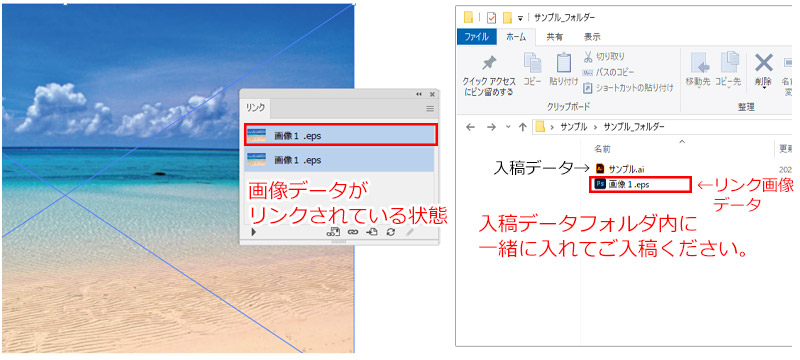Click the 貼り付け clipboard icon
The image size is (800, 360).
(x=564, y=63)
